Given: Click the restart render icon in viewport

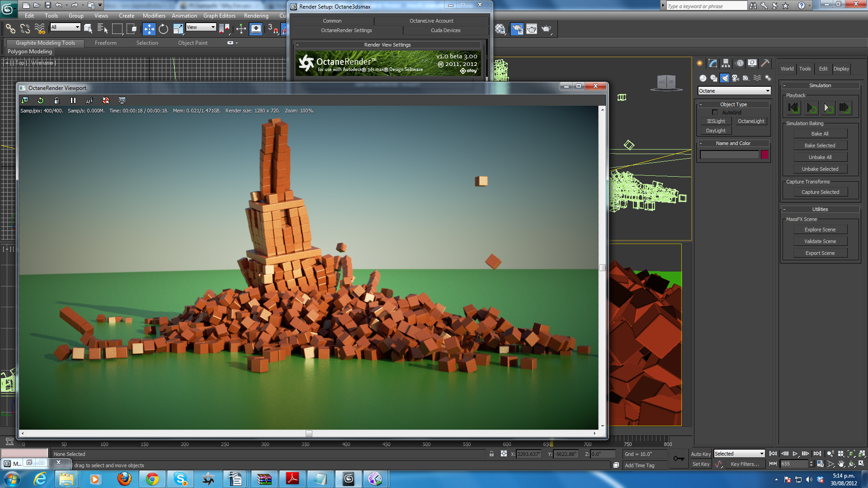Looking at the screenshot, I should [x=41, y=100].
